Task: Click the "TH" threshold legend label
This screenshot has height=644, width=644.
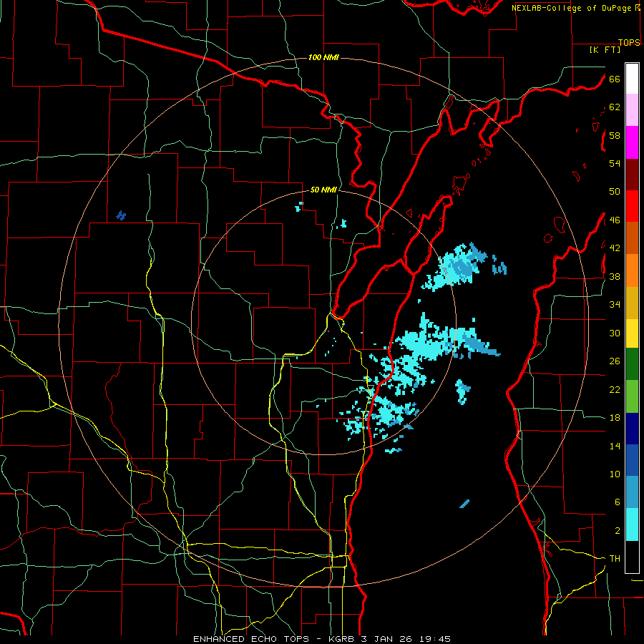Action: click(x=615, y=559)
